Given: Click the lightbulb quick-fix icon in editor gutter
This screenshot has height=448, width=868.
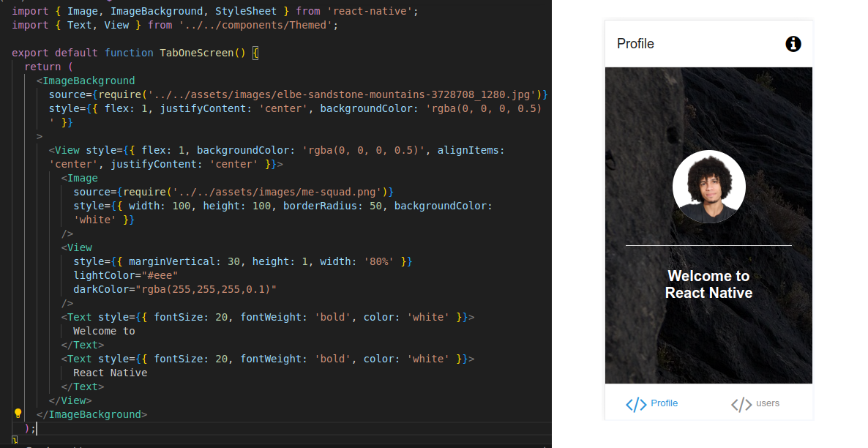Looking at the screenshot, I should pyautogui.click(x=18, y=414).
